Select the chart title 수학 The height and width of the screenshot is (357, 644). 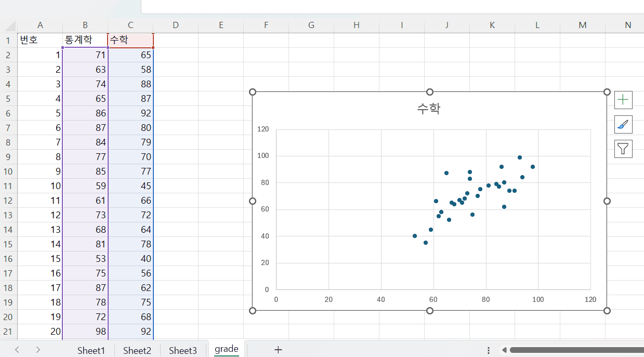click(x=429, y=108)
